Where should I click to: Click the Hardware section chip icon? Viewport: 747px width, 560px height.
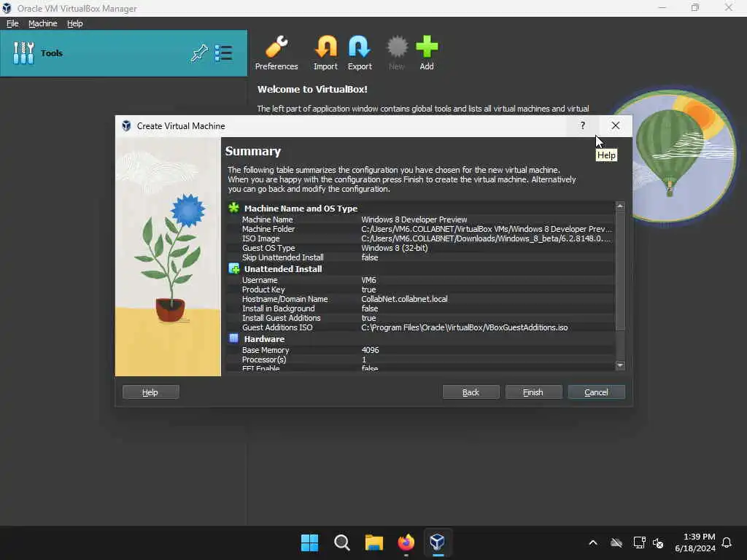click(x=233, y=338)
